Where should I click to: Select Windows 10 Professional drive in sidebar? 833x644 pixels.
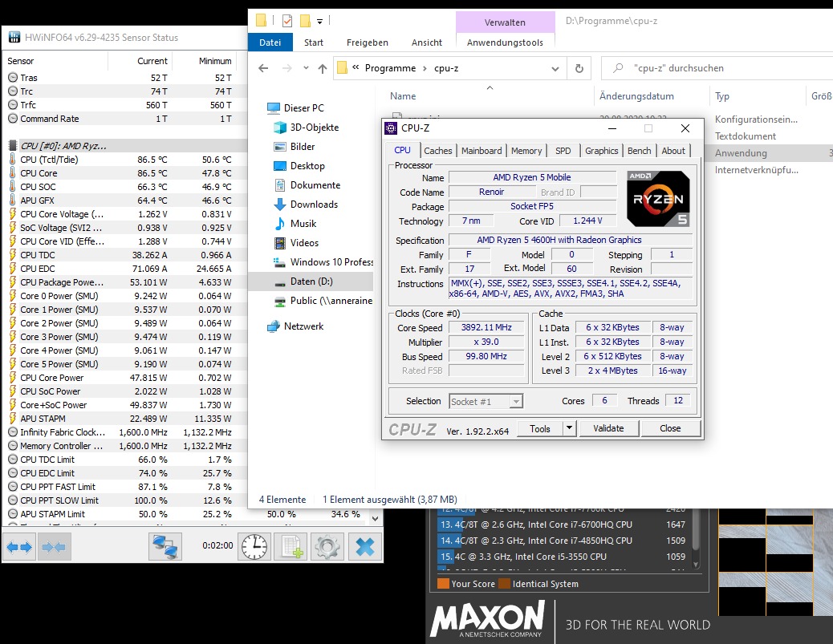tap(323, 261)
